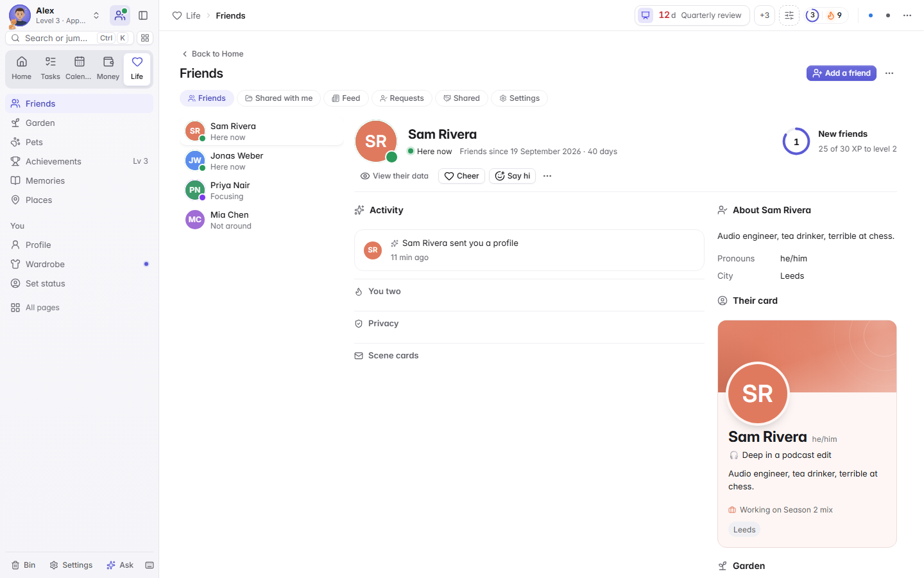Click Add a friend
Image resolution: width=924 pixels, height=578 pixels.
tap(841, 73)
